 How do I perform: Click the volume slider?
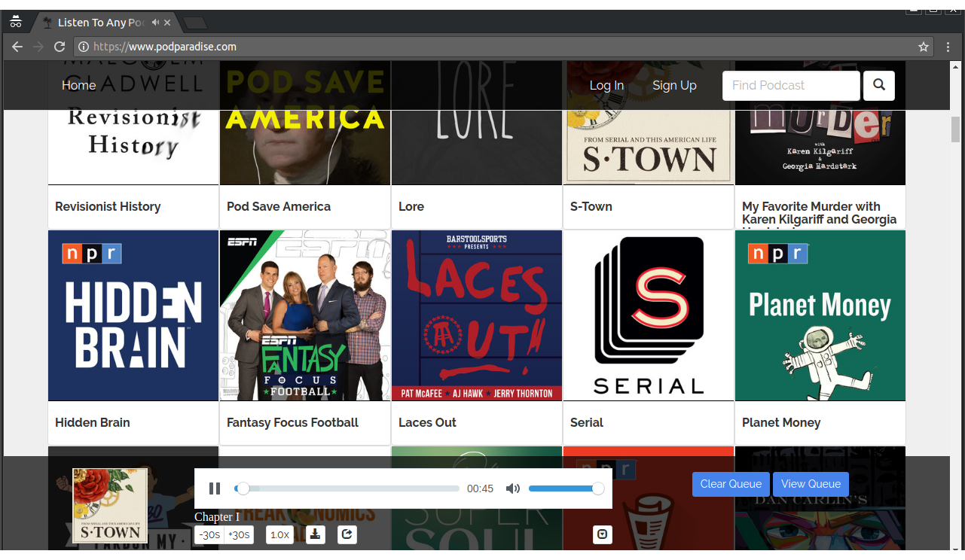tap(566, 488)
